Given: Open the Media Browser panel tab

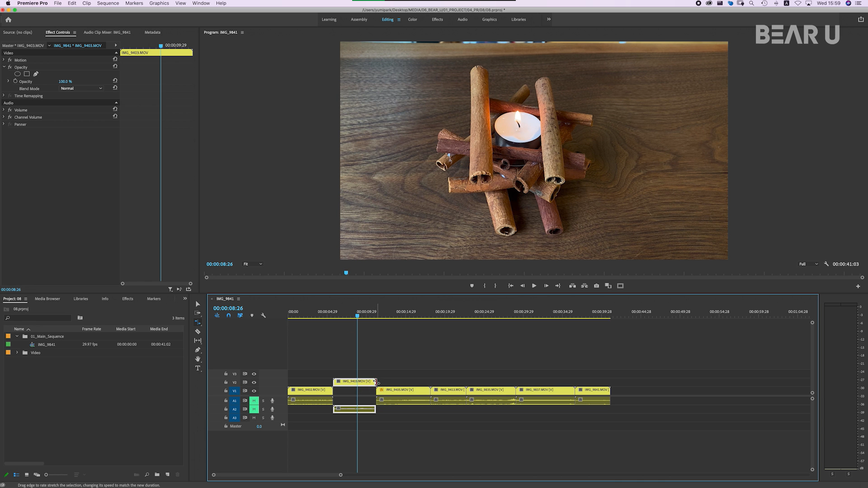Looking at the screenshot, I should coord(47,299).
